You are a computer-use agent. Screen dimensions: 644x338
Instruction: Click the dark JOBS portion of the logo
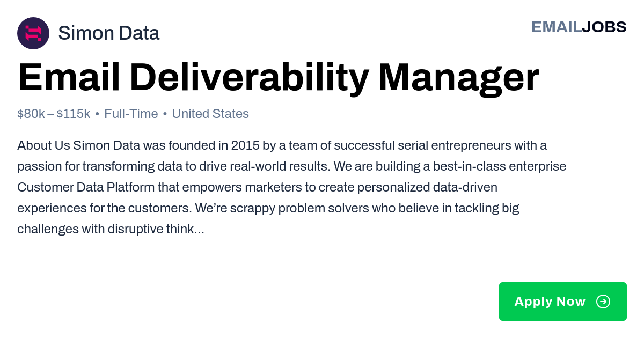[604, 27]
